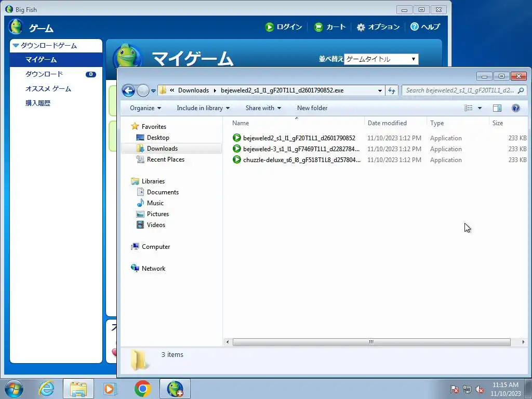
Task: Click the Explorer Back arrow button
Action: [129, 90]
